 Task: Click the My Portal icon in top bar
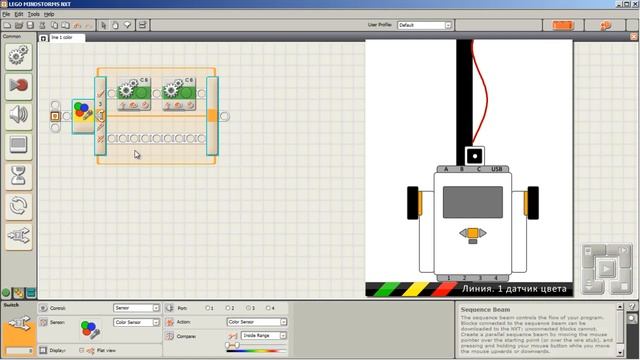point(605,25)
